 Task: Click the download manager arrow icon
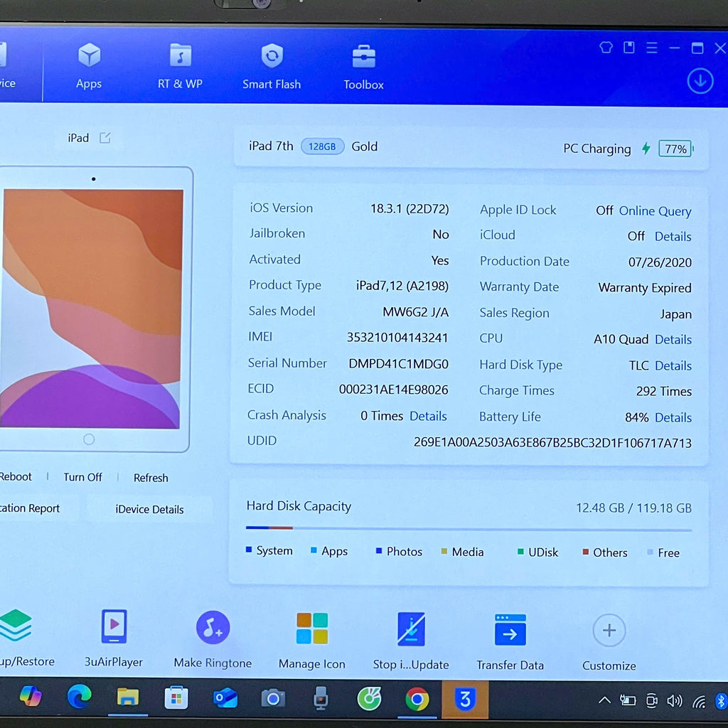[x=700, y=81]
